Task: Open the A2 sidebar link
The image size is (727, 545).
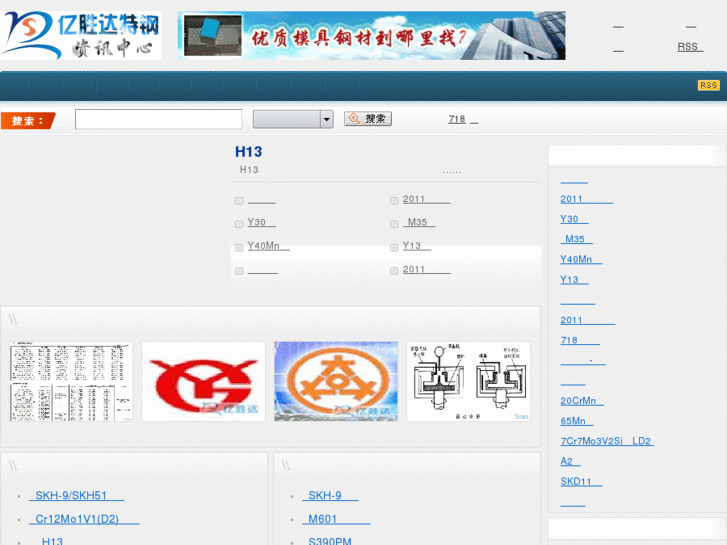Action: [570, 461]
